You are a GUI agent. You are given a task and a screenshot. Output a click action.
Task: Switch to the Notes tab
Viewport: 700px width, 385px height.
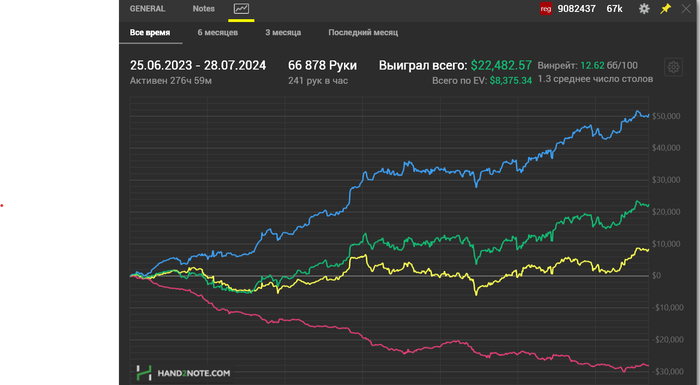204,8
